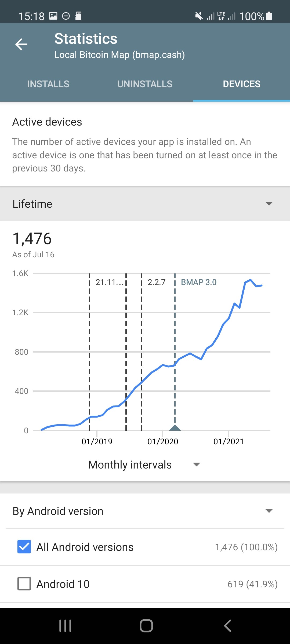The width and height of the screenshot is (290, 644).
Task: Tap the BMAP 3.0 release label
Action: pyautogui.click(x=199, y=282)
